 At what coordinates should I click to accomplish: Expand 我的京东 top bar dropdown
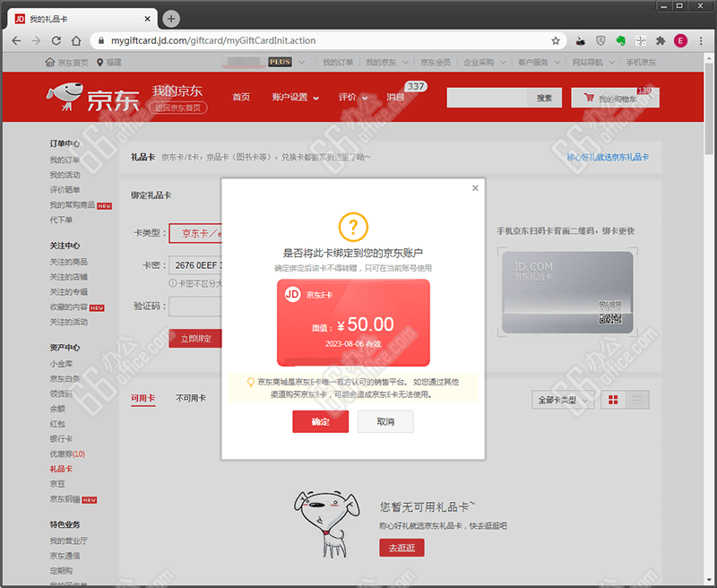pyautogui.click(x=387, y=62)
